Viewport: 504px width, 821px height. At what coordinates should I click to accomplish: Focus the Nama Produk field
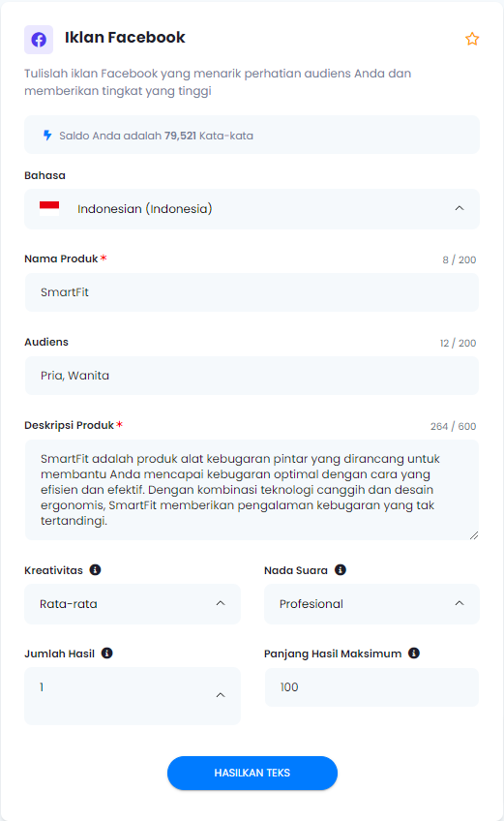point(252,292)
